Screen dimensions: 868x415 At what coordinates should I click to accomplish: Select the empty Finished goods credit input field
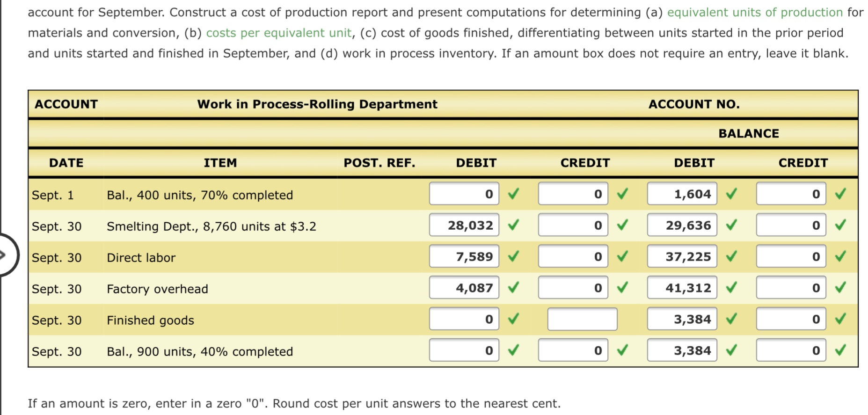[582, 319]
